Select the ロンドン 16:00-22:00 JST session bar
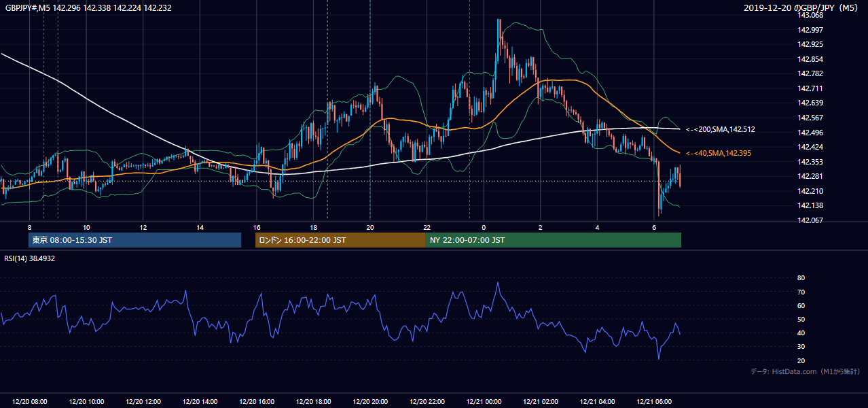 pos(340,240)
